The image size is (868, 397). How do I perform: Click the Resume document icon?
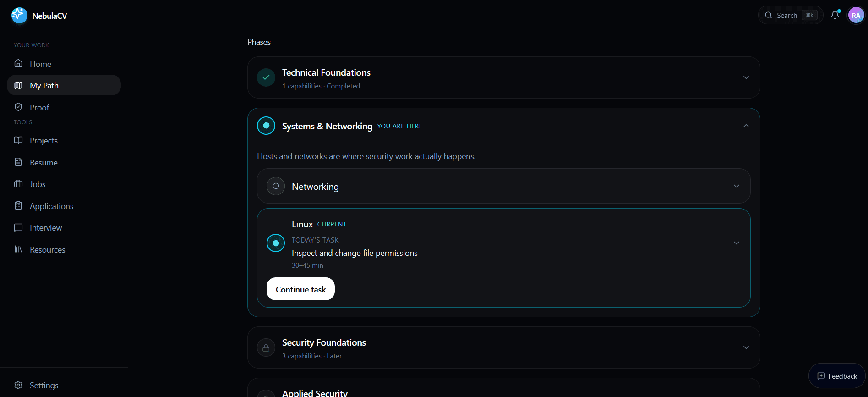coord(18,162)
